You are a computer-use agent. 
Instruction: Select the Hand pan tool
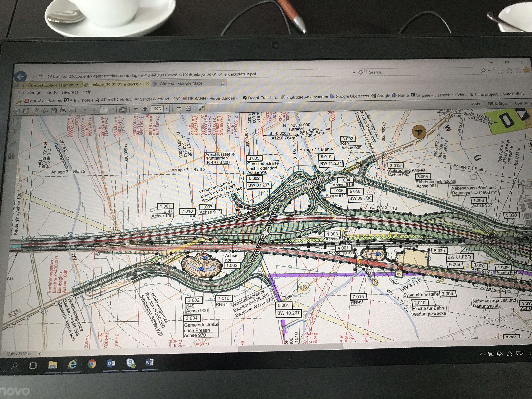[123, 109]
